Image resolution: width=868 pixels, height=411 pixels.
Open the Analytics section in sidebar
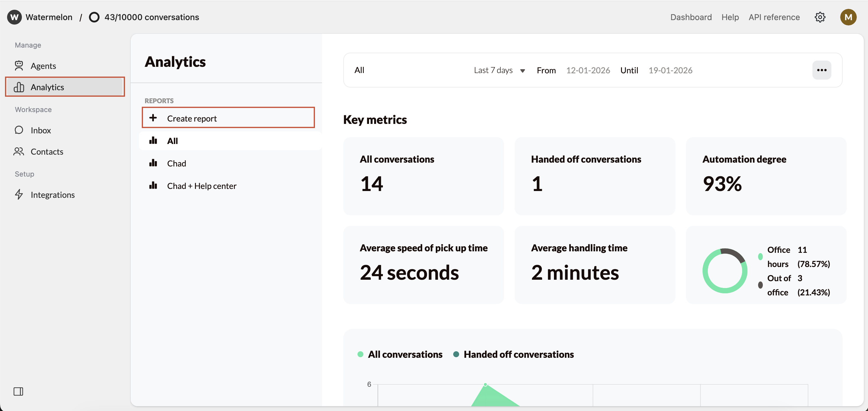point(47,87)
